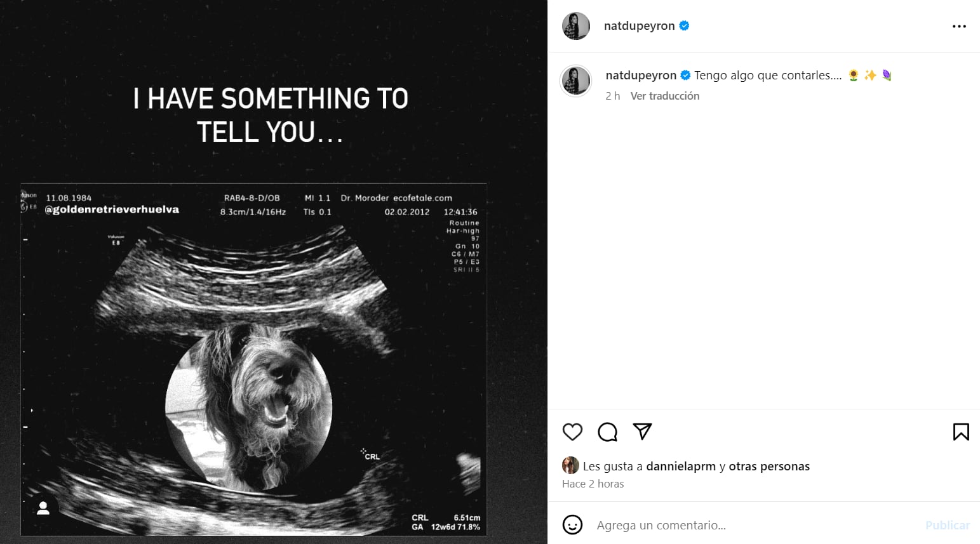980x544 pixels.
Task: Click the verified badge next to caption username
Action: (685, 75)
